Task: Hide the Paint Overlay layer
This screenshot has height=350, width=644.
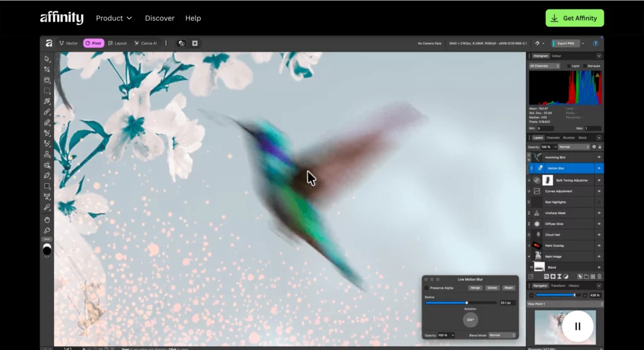Action: [599, 246]
